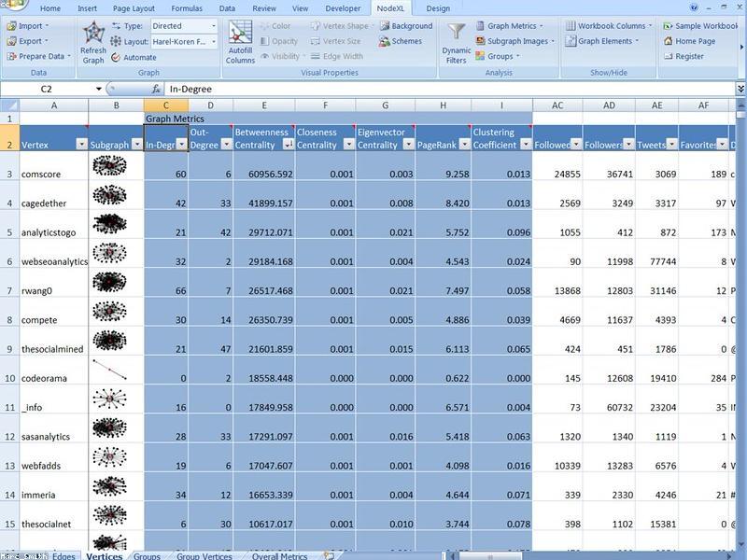Open the Out-Degree column filter dropdown
Viewport: 747px width, 560px height.
tap(227, 145)
